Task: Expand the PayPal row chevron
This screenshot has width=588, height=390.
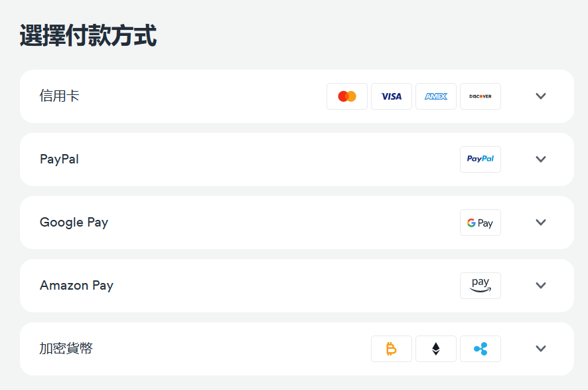Action: click(x=541, y=159)
